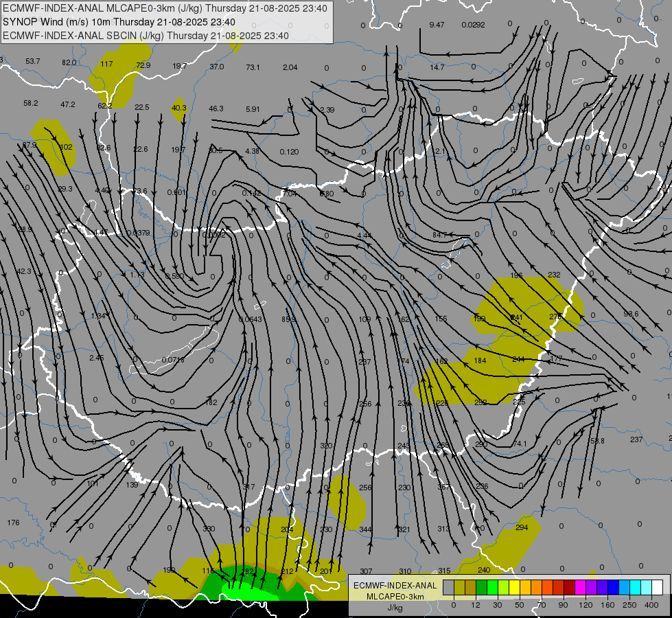The width and height of the screenshot is (672, 618).
Task: Click the 344 grid value
Action: pos(365,529)
